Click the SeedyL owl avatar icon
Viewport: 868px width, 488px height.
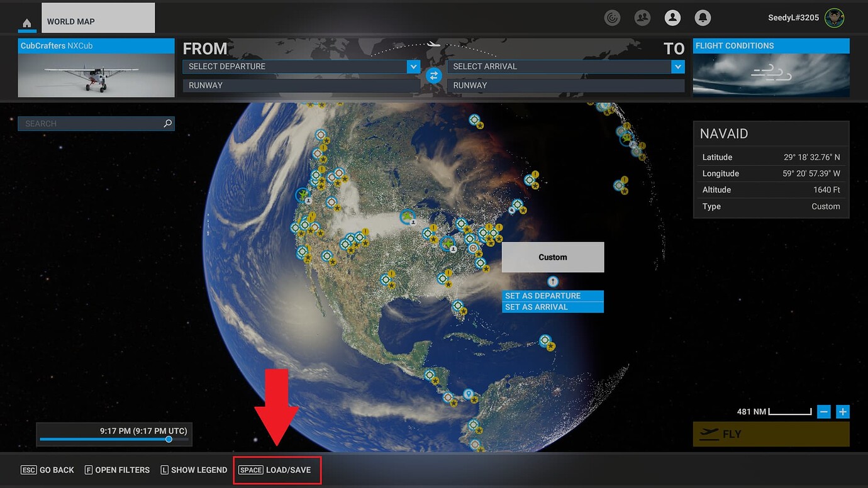pyautogui.click(x=834, y=18)
